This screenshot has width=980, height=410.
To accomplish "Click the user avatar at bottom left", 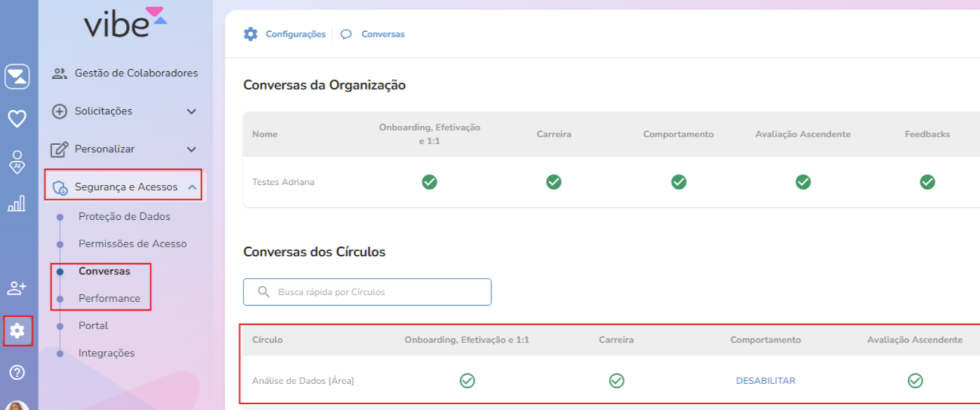I will (17, 406).
